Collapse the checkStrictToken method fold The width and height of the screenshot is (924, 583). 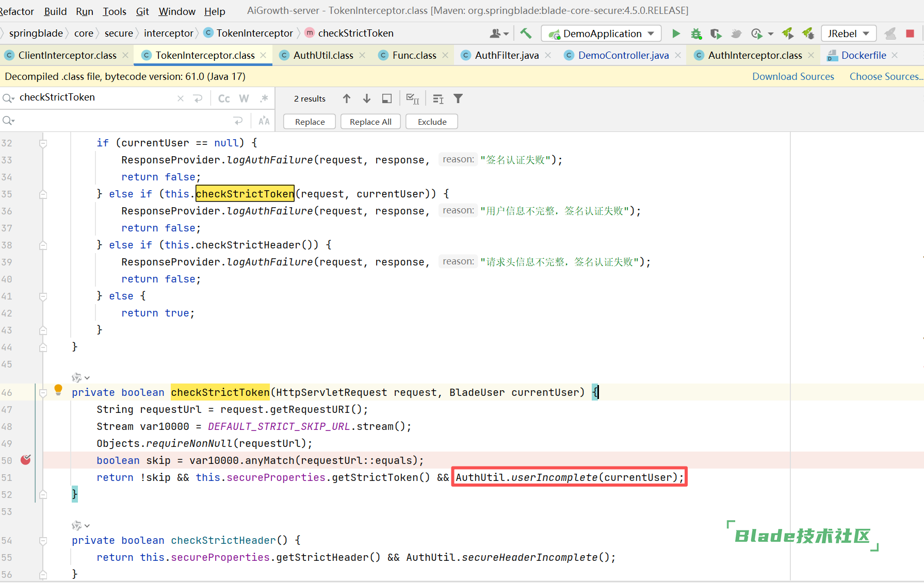click(x=43, y=392)
